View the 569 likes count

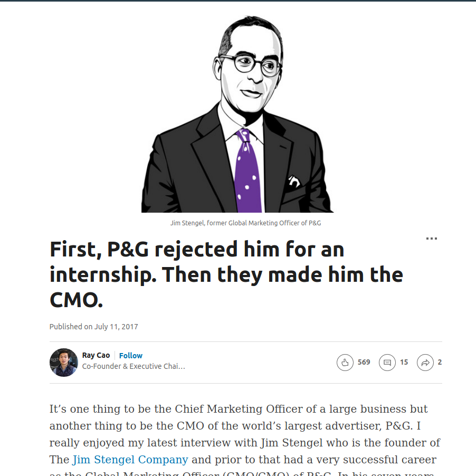pos(364,362)
